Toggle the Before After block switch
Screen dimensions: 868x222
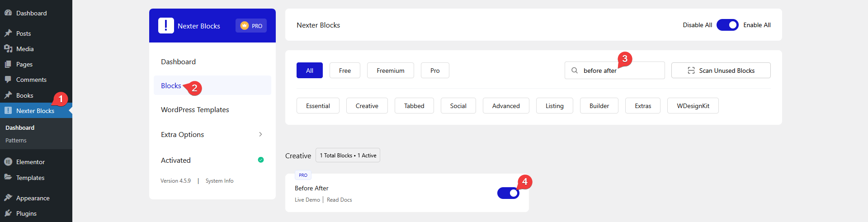click(x=508, y=193)
